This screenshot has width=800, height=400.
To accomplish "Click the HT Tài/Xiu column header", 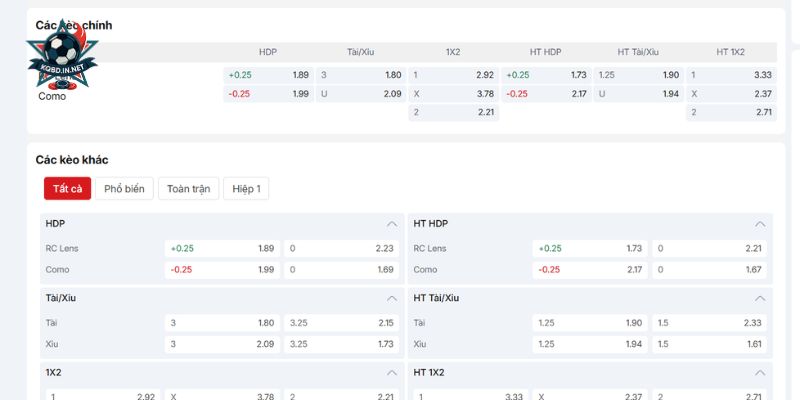I will tap(638, 52).
